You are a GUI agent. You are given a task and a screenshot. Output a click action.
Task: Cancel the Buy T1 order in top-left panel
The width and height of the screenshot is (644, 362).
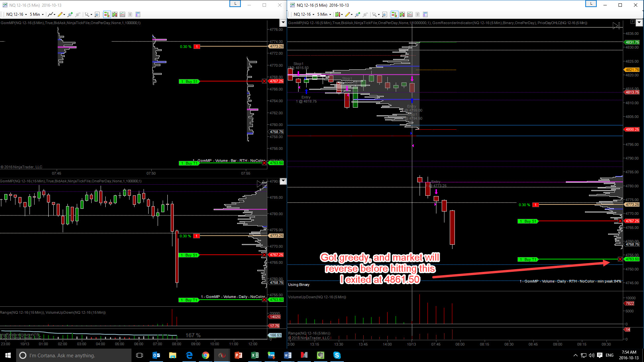(264, 163)
